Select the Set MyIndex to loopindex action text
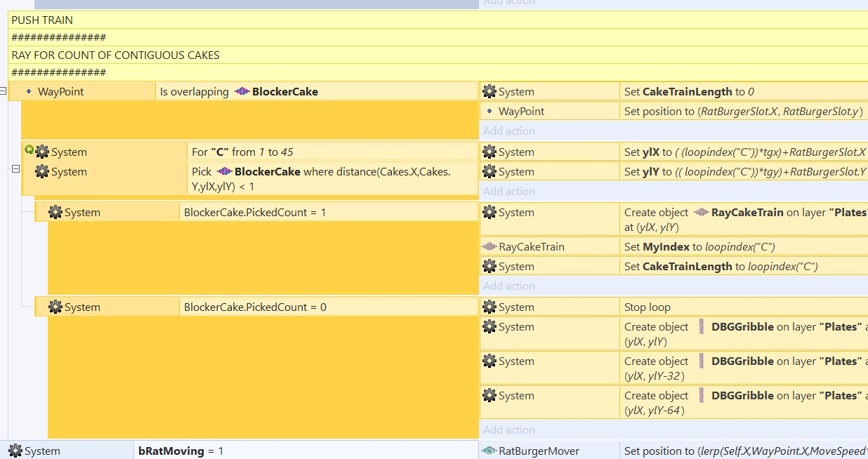Viewport: 868px width, 459px height. click(699, 246)
